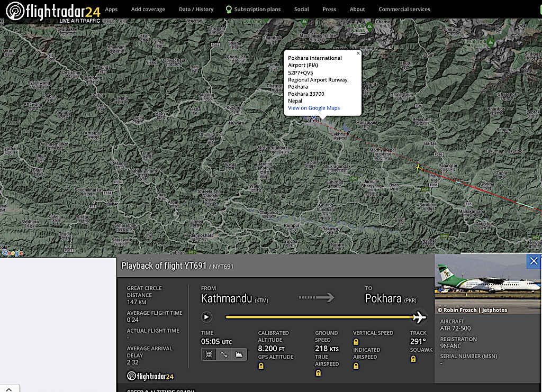
Task: Click the GPS Altitude lock icon
Action: [x=261, y=366]
